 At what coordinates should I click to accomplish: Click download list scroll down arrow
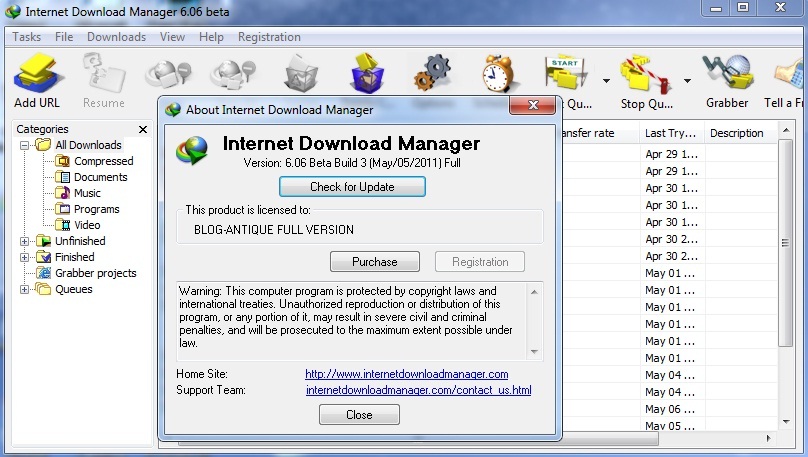tap(786, 421)
